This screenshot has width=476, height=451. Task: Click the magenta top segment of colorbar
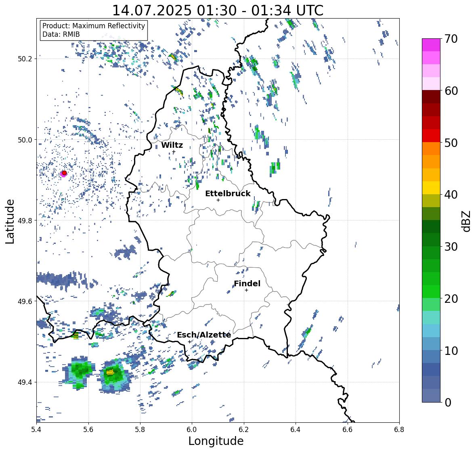[431, 45]
